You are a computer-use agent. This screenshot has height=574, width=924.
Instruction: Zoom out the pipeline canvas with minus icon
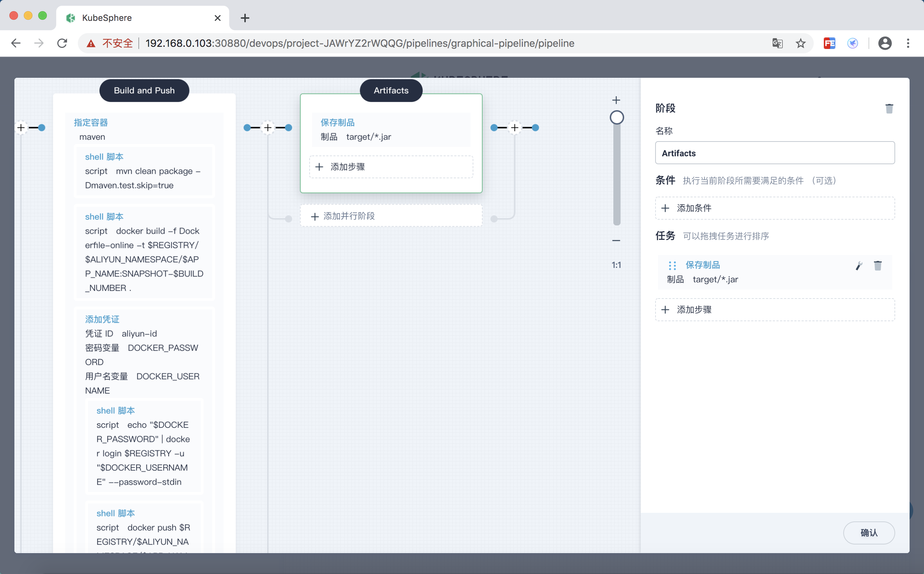tap(616, 240)
